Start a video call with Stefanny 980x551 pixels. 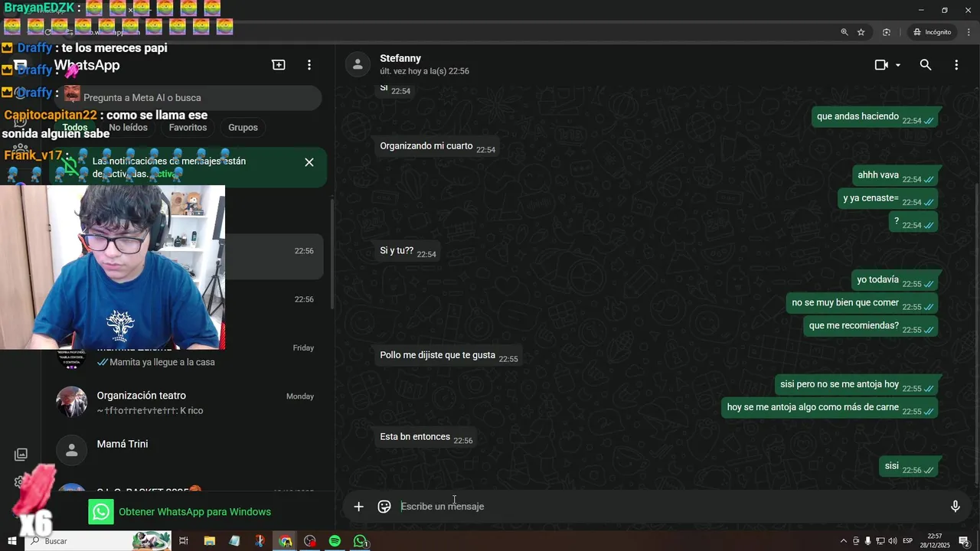point(881,65)
